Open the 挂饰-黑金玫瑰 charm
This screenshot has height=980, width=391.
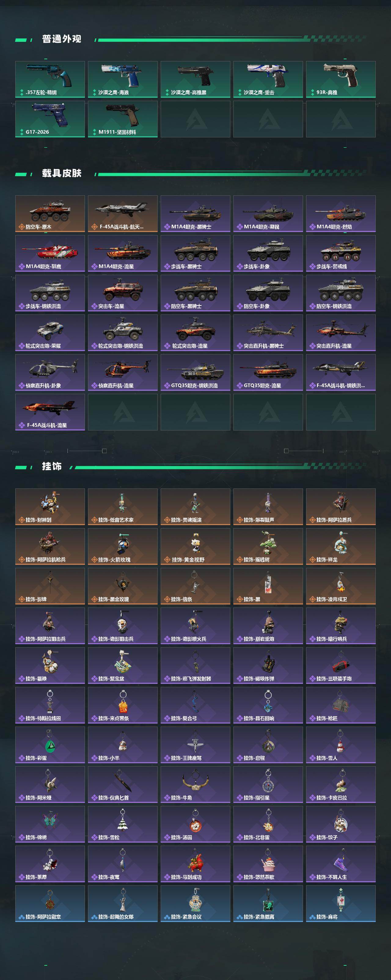(122, 586)
